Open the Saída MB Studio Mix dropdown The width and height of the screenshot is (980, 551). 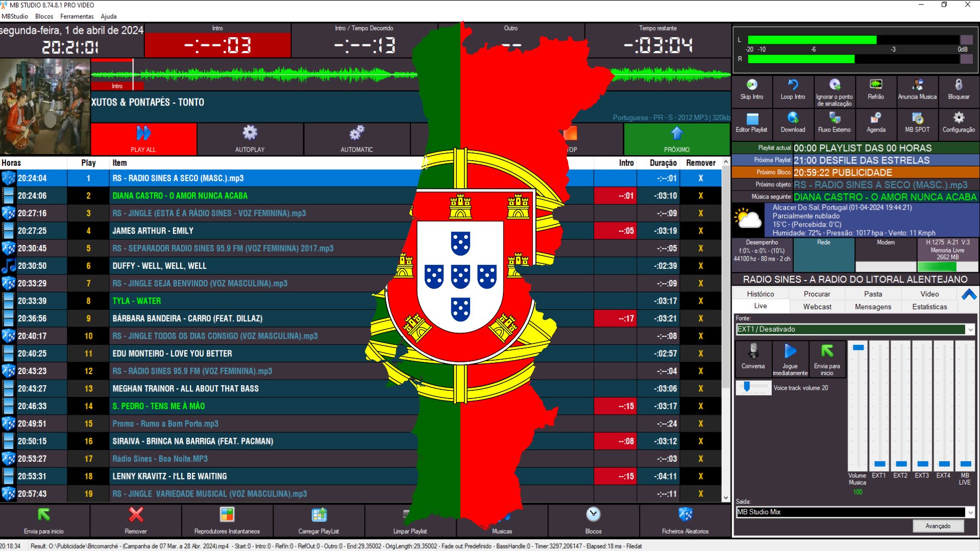coord(855,512)
